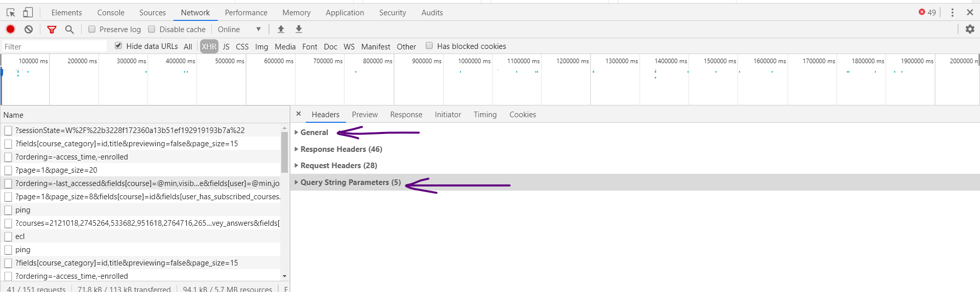980x292 pixels.
Task: Click the Filter text input field
Action: point(54,46)
